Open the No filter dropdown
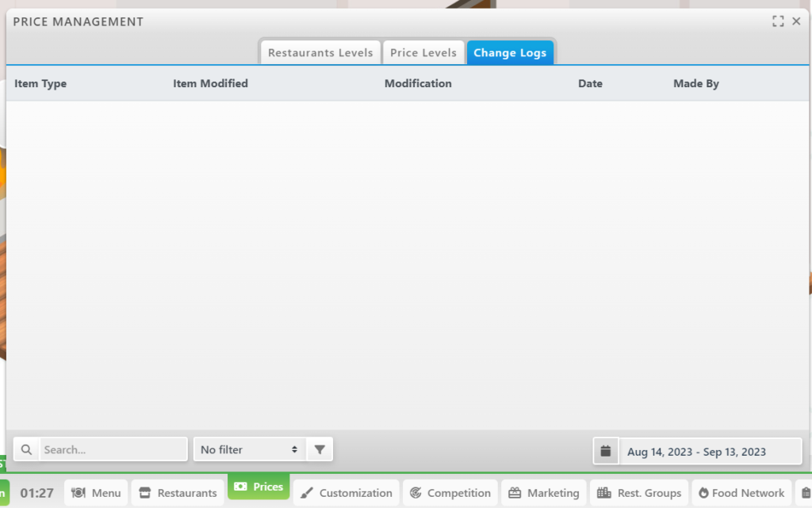This screenshot has width=812, height=508. point(248,449)
